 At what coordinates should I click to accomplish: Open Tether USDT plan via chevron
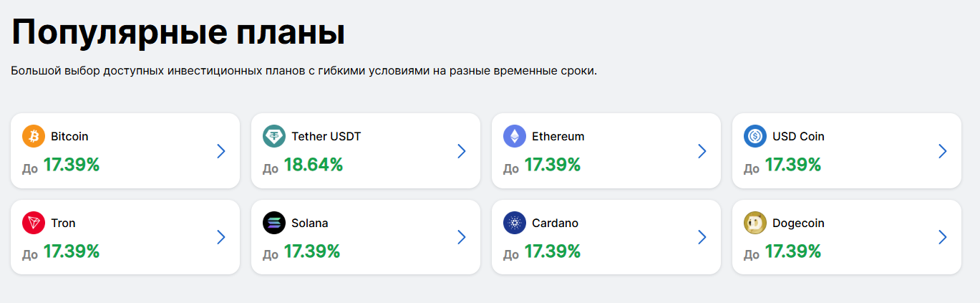pyautogui.click(x=462, y=150)
